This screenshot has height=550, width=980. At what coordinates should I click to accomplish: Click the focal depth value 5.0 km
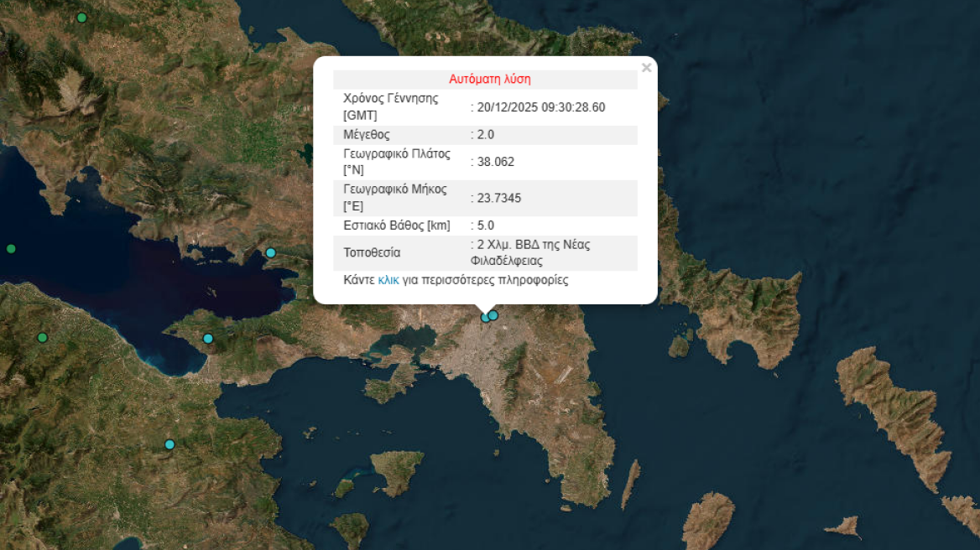tap(486, 225)
